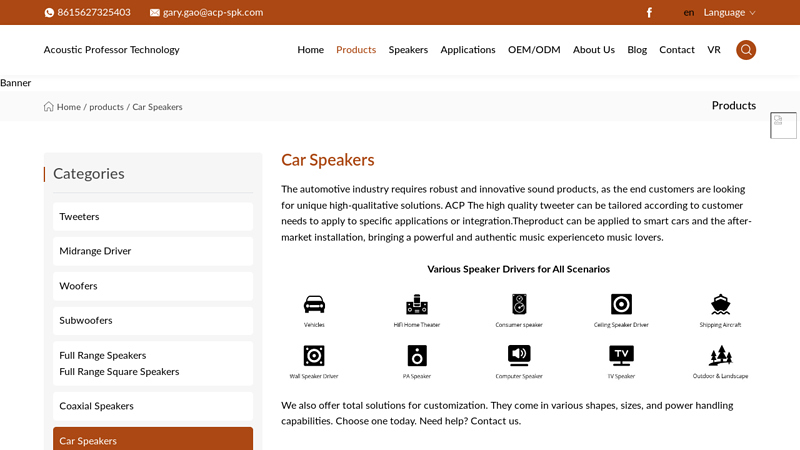Open the Contact menu item
800x450 pixels.
click(x=677, y=49)
